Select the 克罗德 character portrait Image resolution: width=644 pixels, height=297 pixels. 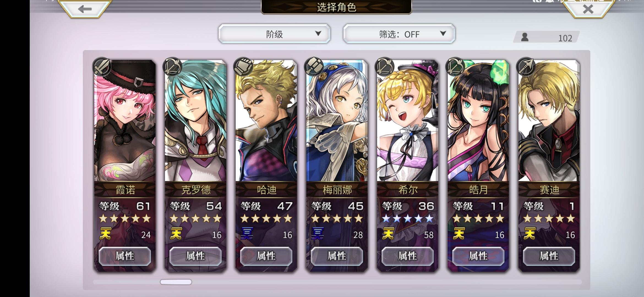coord(195,120)
